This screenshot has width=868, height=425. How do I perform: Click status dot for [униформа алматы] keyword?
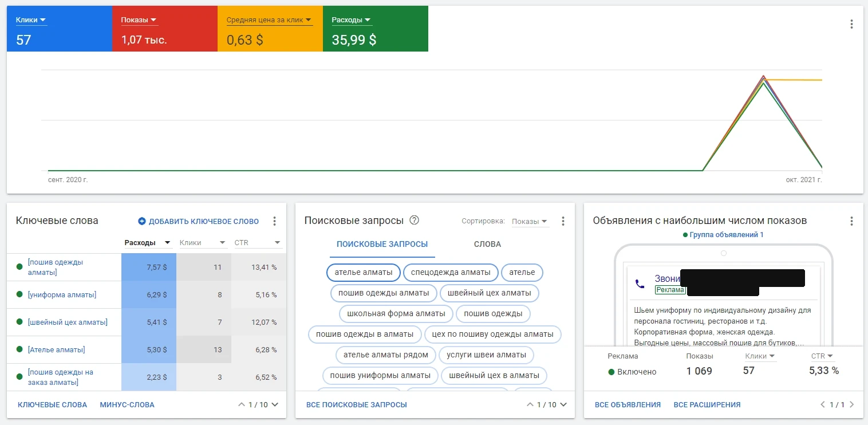[19, 294]
